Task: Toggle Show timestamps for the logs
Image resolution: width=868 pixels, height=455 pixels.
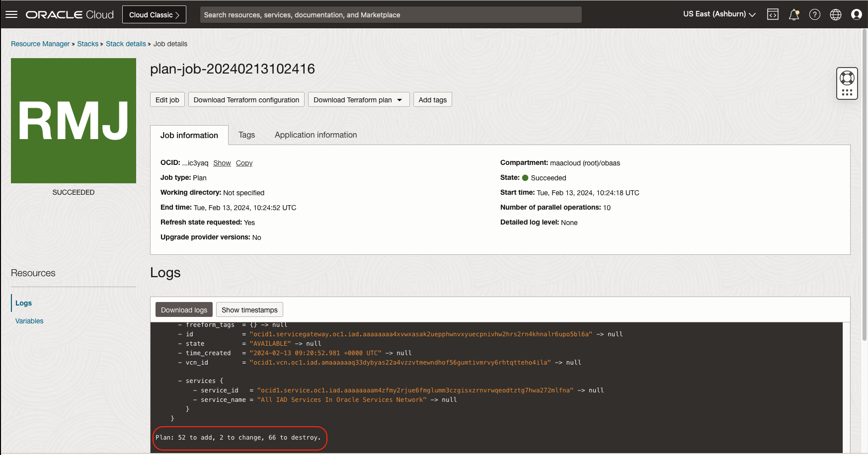Action: coord(249,310)
